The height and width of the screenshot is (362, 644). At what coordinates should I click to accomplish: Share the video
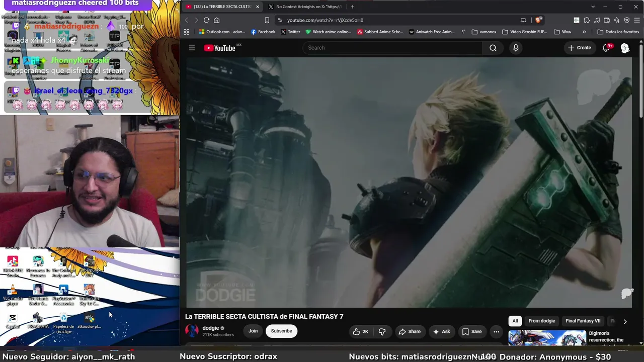click(x=410, y=331)
